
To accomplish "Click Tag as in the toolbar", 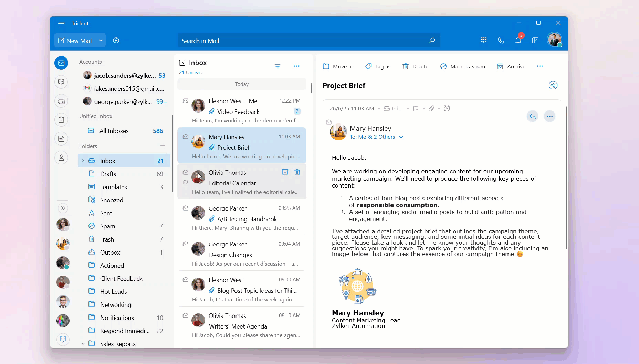I will (378, 66).
